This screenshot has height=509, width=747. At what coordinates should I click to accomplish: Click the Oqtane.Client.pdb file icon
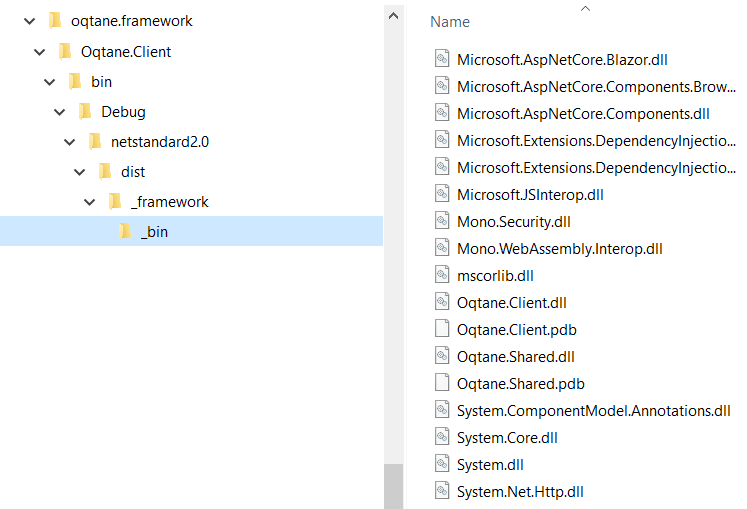coord(442,329)
